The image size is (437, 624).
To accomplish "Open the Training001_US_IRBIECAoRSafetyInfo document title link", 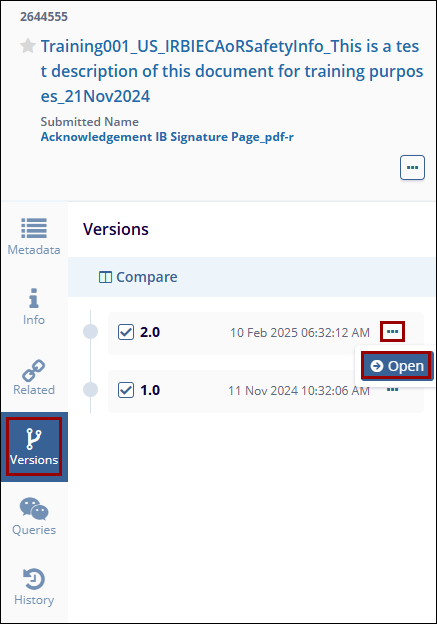I will point(232,71).
